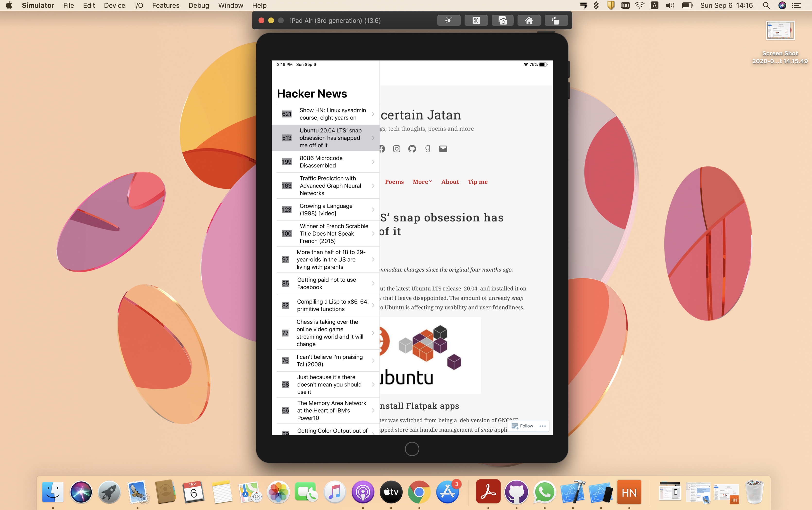Open the Device menu in the menu bar

coord(114,5)
